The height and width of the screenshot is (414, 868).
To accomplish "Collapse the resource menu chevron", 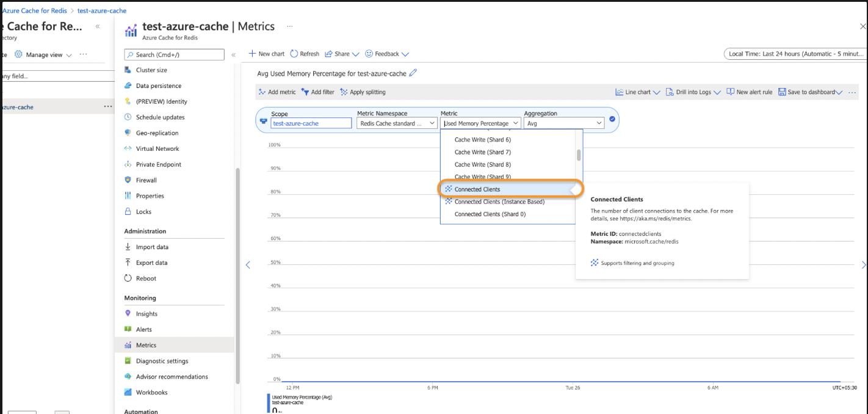I will tap(233, 55).
